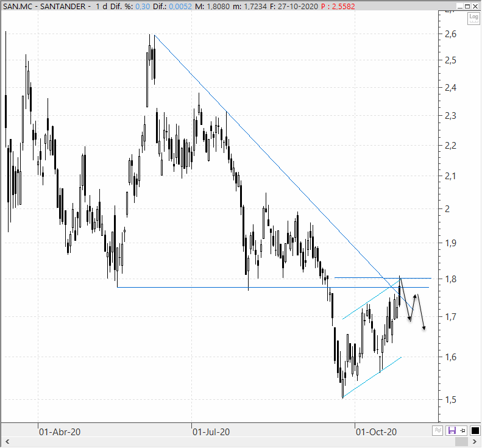Click the 'm: 1,7234' minimum value
This screenshot has width=482, height=448.
point(250,6)
